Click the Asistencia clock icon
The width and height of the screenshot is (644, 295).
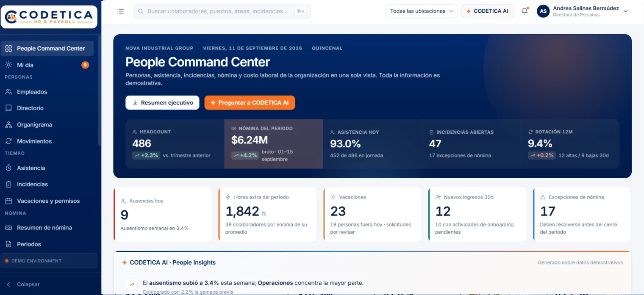pos(8,168)
